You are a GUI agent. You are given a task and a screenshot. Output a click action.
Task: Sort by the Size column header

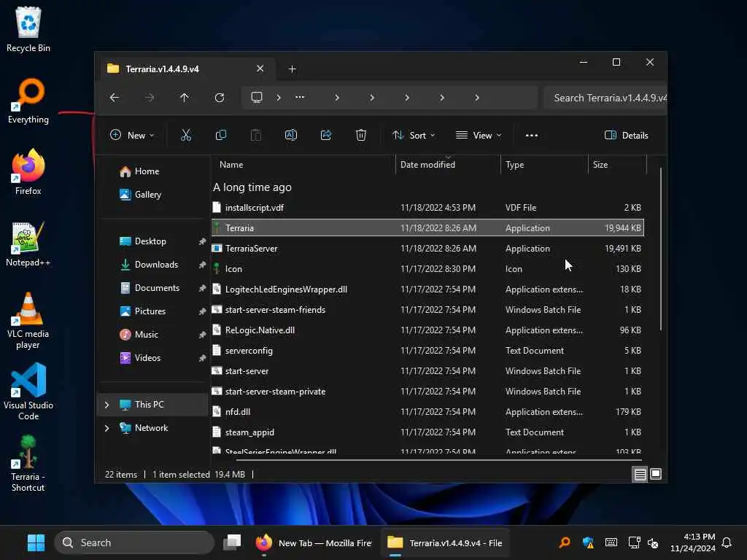click(x=617, y=165)
